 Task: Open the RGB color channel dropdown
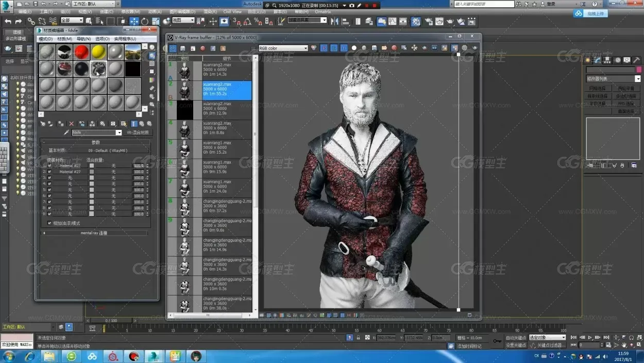pos(283,48)
